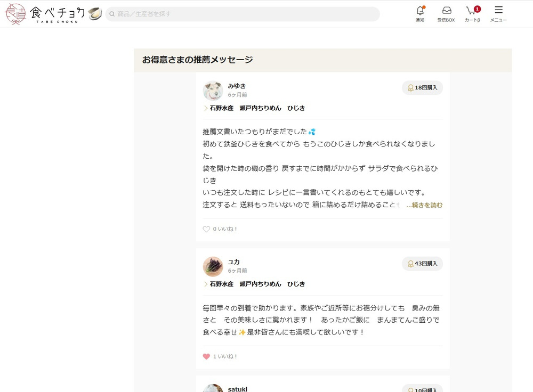Image resolution: width=533 pixels, height=392 pixels.
Task: Click the 43回購入 badge
Action: click(x=422, y=264)
